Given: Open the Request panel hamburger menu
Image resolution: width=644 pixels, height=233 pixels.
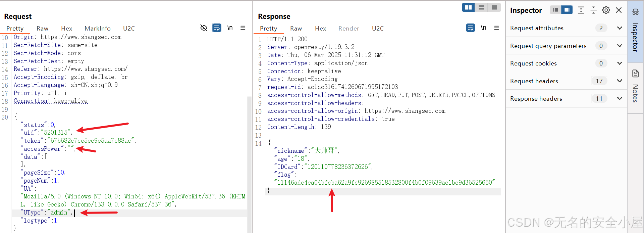Looking at the screenshot, I should (243, 28).
